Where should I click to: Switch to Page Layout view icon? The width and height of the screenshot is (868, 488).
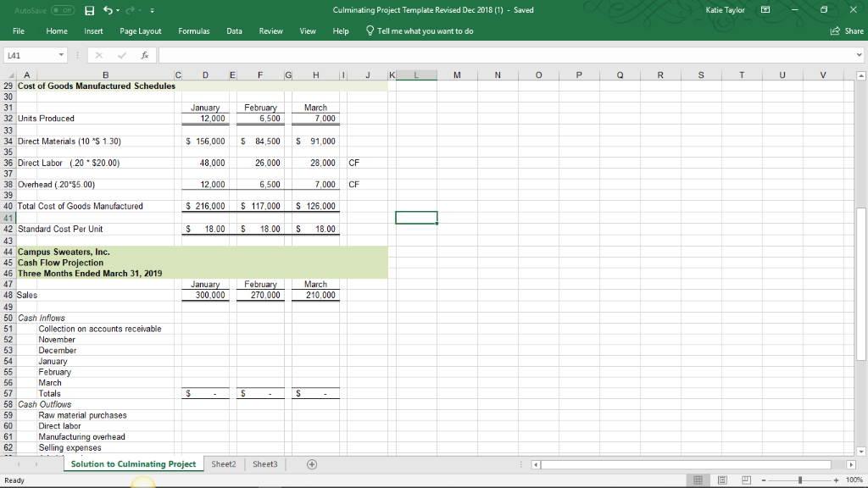[x=722, y=480]
